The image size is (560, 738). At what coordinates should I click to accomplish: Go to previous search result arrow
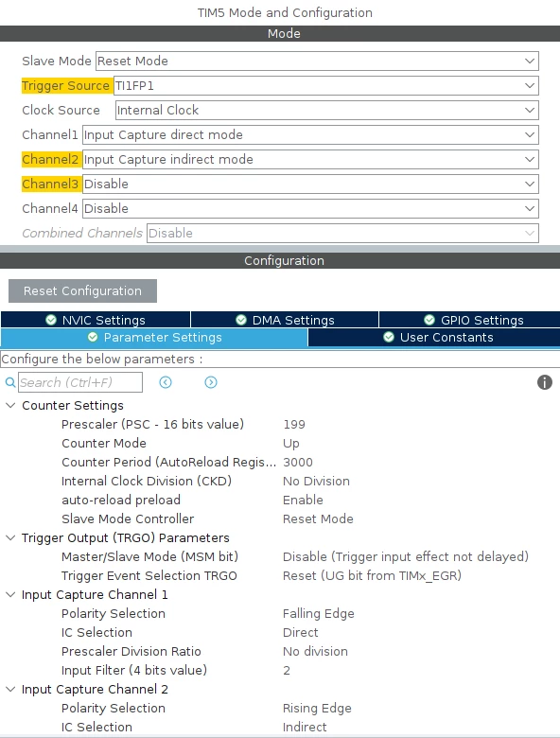166,382
